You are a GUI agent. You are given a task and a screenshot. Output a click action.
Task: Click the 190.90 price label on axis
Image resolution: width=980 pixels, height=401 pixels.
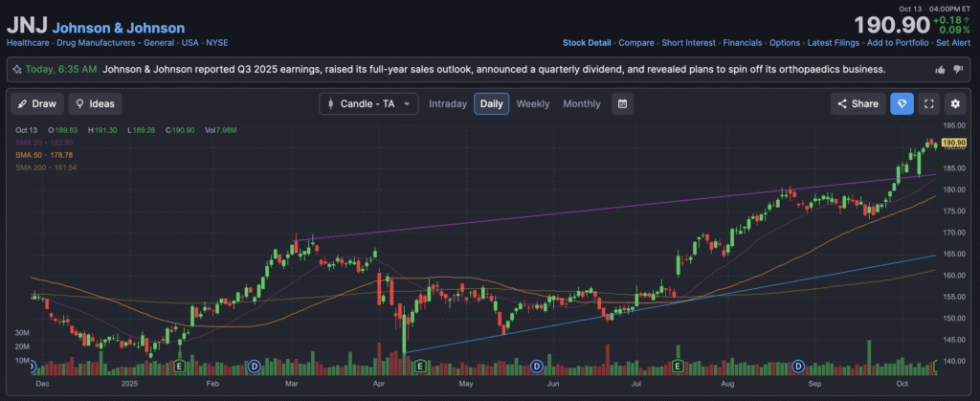pos(954,144)
